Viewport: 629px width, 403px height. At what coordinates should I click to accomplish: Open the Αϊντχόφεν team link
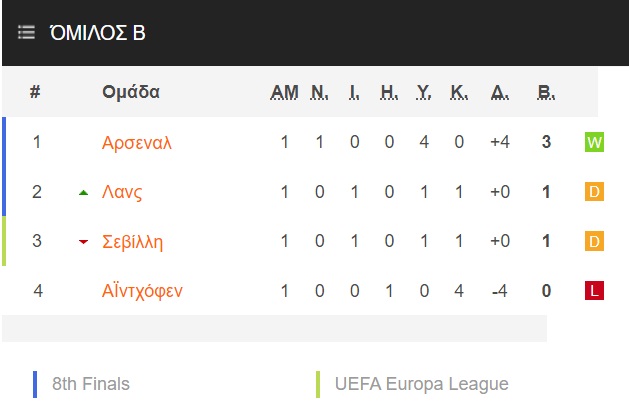[142, 291]
